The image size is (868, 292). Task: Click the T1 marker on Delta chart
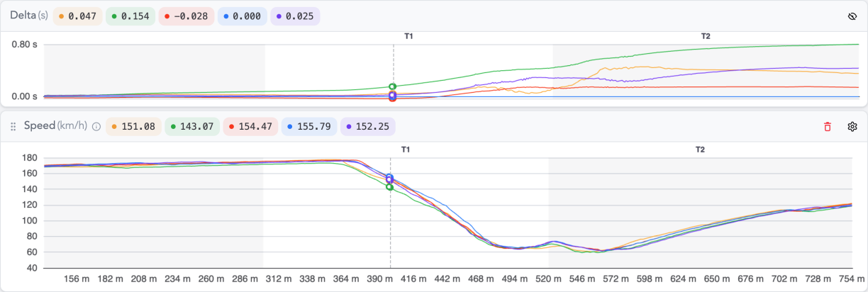coord(408,36)
